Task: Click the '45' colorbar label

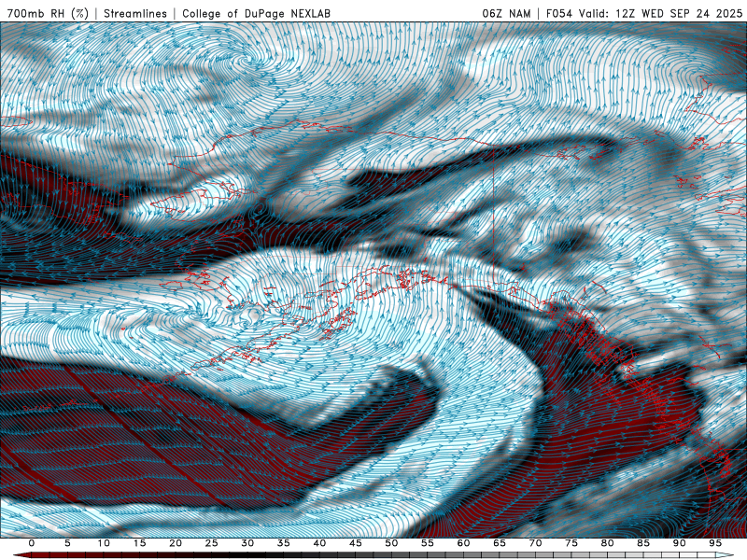Action: click(356, 543)
